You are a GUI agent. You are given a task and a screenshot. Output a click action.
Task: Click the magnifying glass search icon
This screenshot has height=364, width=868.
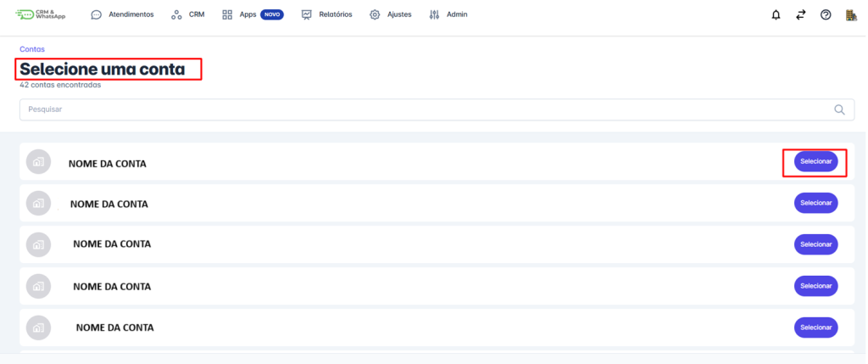(839, 109)
